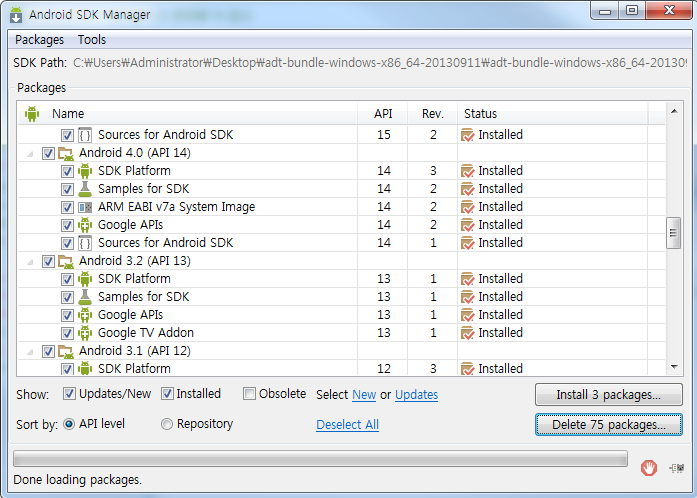Screen dimensions: 697x498
Task: Click Installed status icon for SDK Platform API 12
Action: (468, 369)
